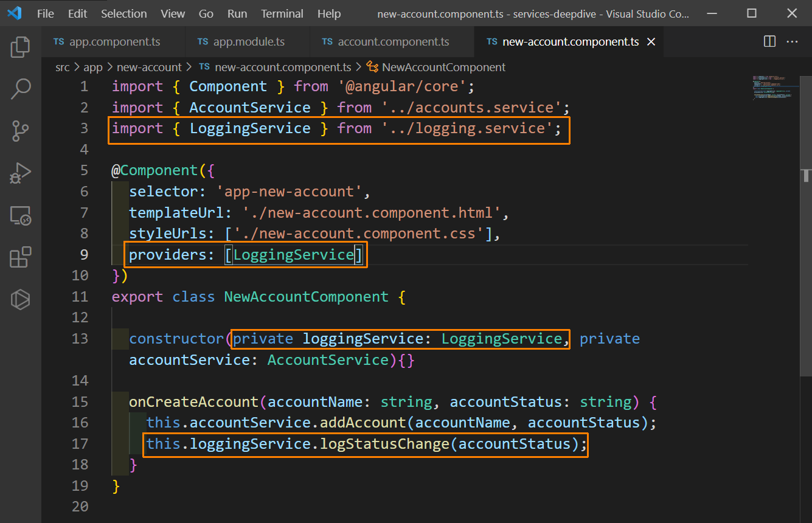Maximize the VS Code window
The image size is (812, 523).
coord(752,13)
